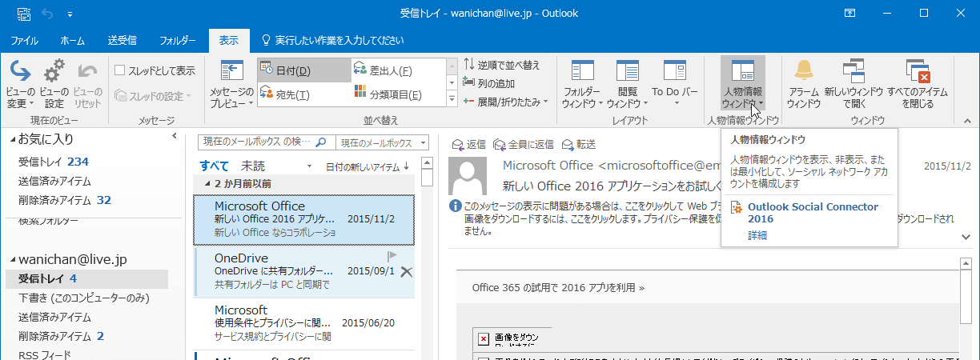Open the アラームウィンドウ (Reminders)
The image size is (980, 360).
click(803, 84)
